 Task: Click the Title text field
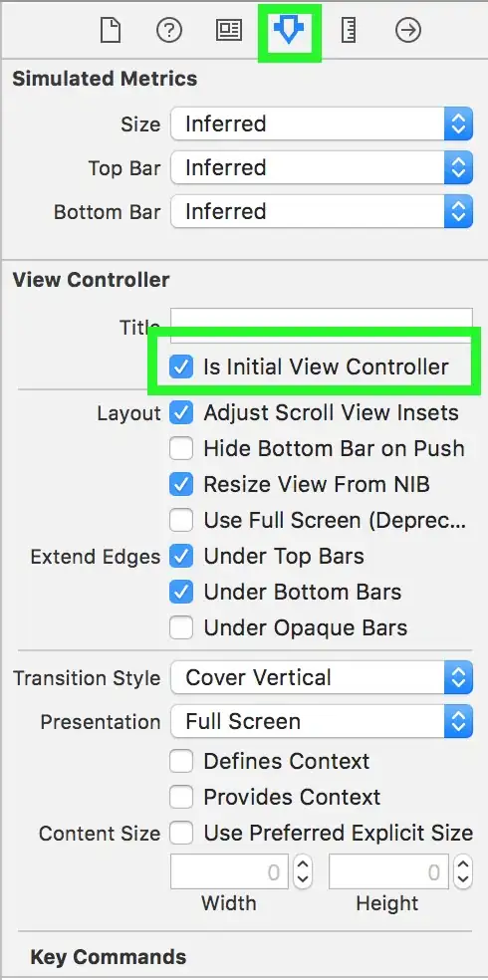pyautogui.click(x=322, y=323)
